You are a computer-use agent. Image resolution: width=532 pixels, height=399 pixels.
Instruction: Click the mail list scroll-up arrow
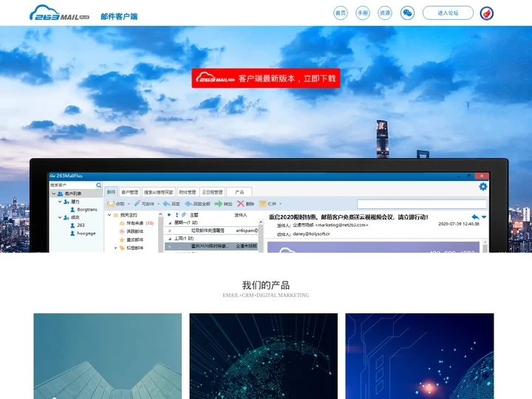pyautogui.click(x=261, y=222)
